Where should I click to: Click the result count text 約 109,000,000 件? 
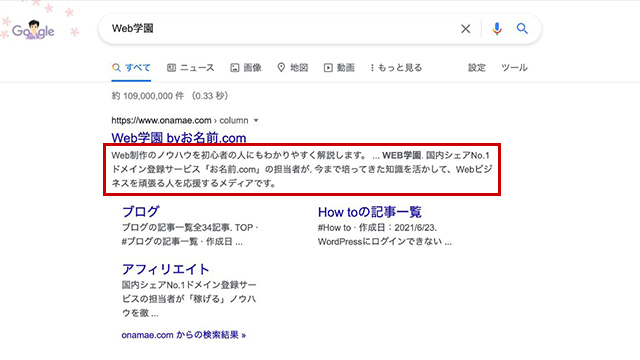tap(148, 96)
